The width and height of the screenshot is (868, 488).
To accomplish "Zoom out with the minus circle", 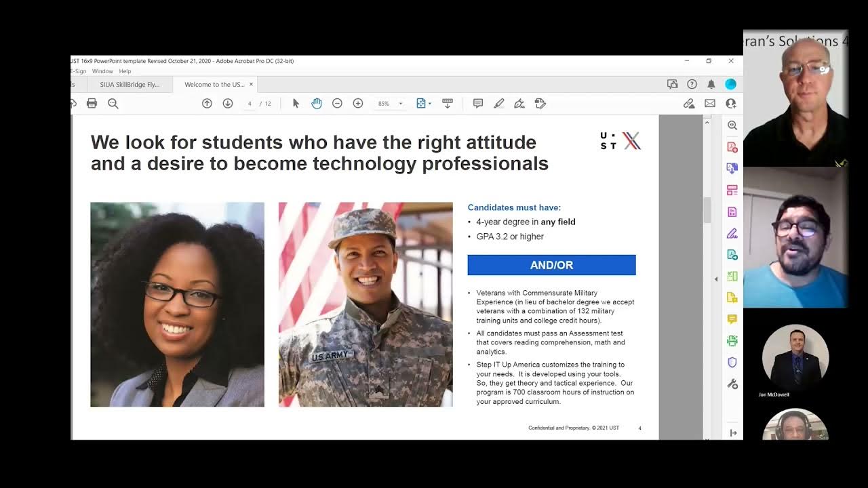I will (337, 104).
